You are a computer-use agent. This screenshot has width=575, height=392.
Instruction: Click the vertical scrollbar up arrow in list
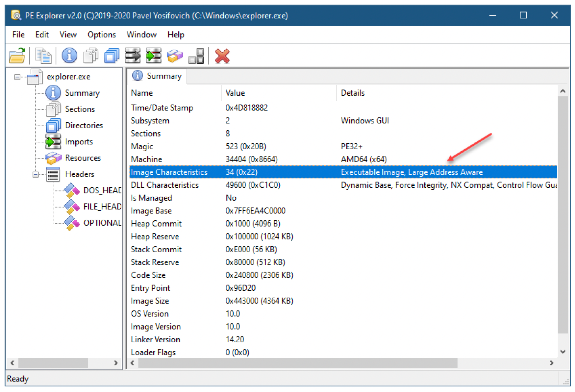(x=563, y=91)
